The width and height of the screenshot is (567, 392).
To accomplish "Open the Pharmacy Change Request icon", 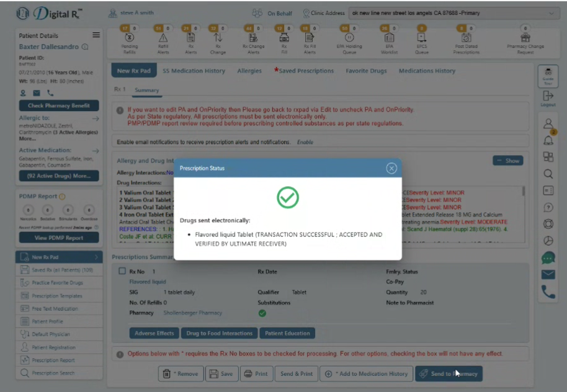I will click(x=525, y=37).
